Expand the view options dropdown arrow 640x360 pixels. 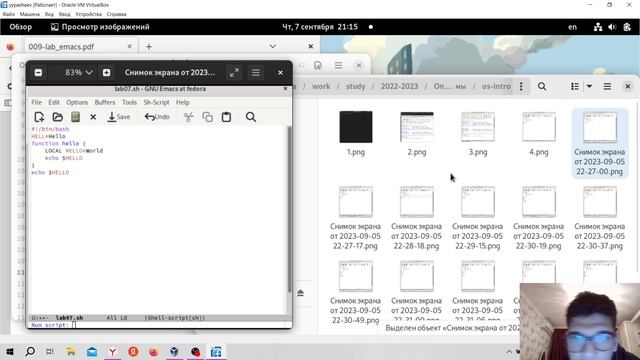point(589,87)
